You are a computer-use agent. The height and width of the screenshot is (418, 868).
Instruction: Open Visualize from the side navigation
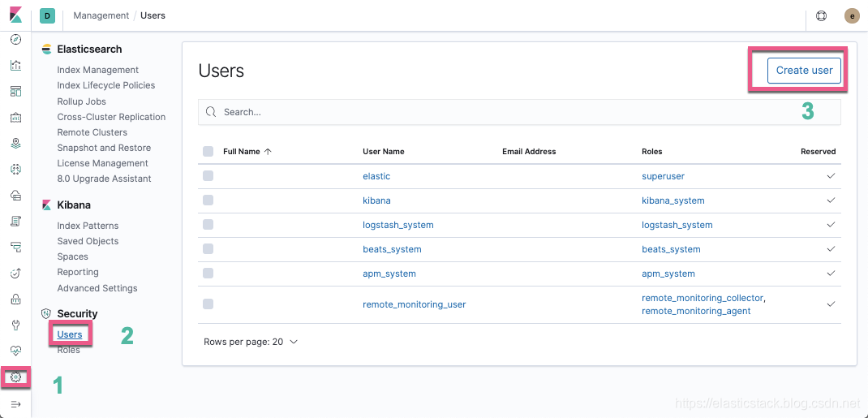coord(16,65)
